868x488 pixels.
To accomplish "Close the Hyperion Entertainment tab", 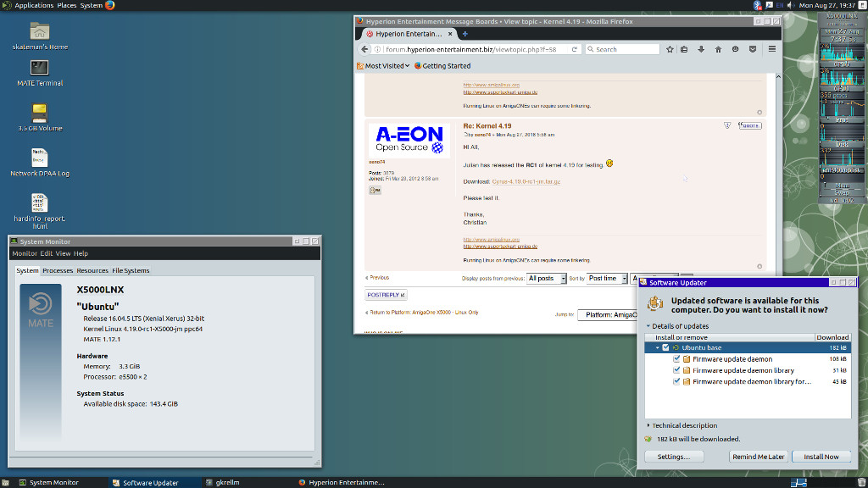I will coord(450,34).
